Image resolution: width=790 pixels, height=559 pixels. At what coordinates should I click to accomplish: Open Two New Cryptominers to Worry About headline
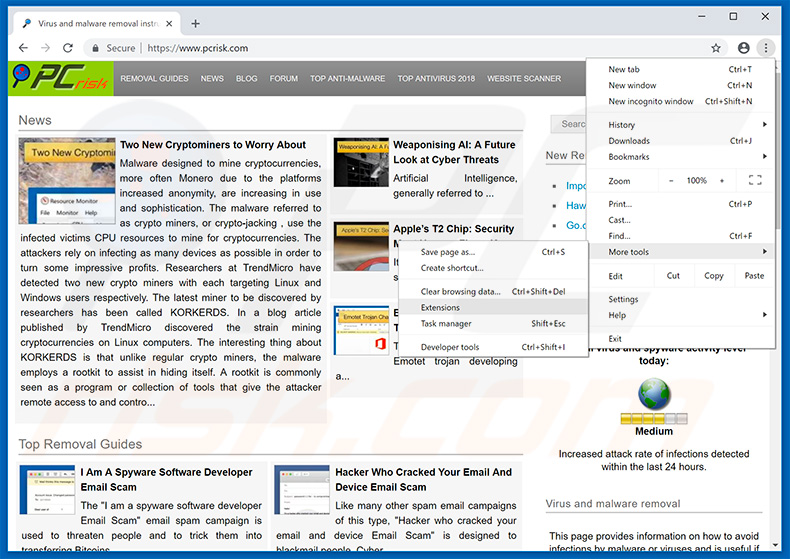pyautogui.click(x=213, y=145)
